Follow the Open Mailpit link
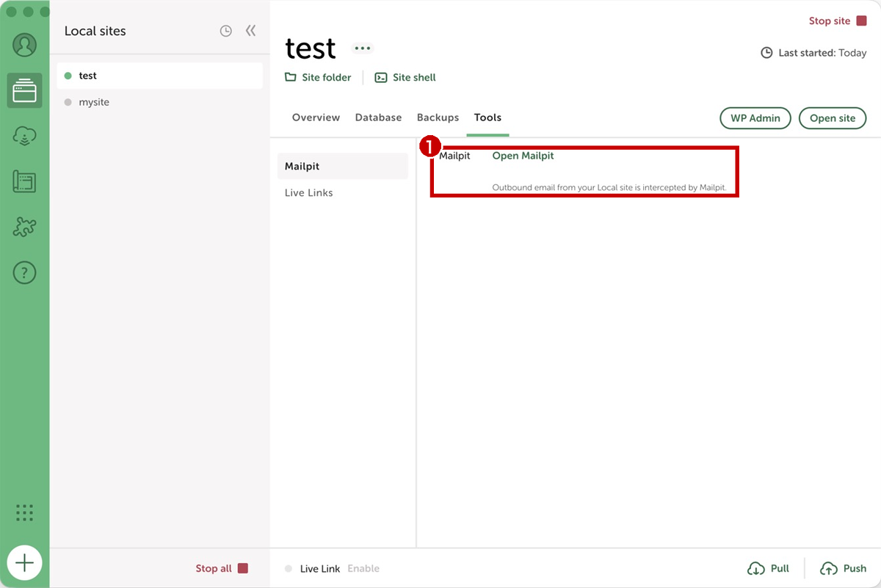Viewport: 881px width, 588px height. click(x=523, y=156)
